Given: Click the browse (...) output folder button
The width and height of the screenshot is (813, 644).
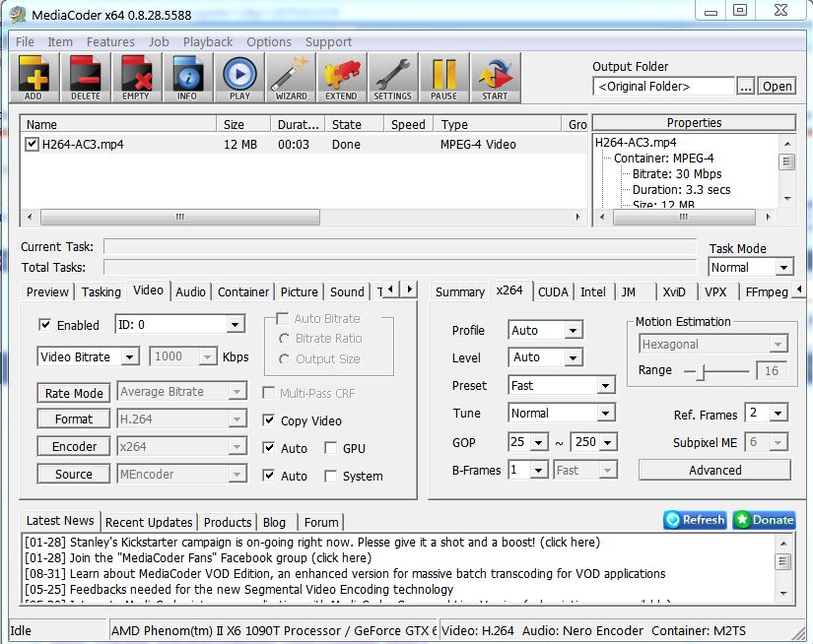Looking at the screenshot, I should coord(746,86).
